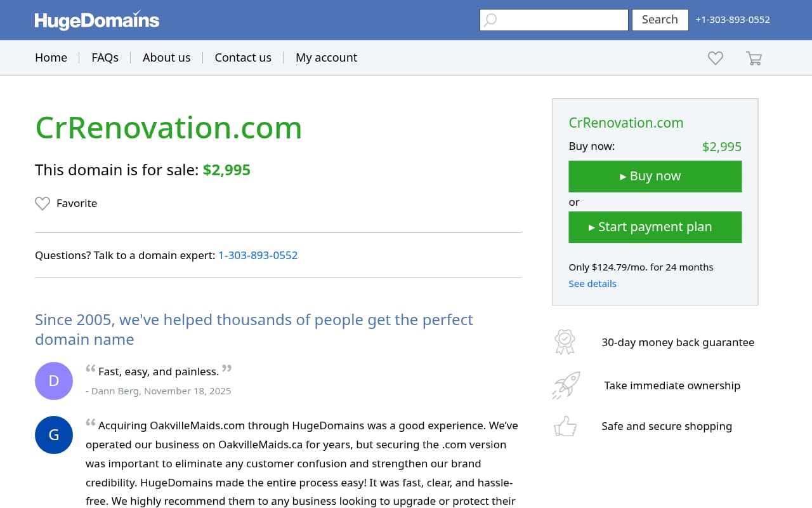The image size is (812, 508).
Task: Click the HugeDomains logo
Action: tap(97, 20)
